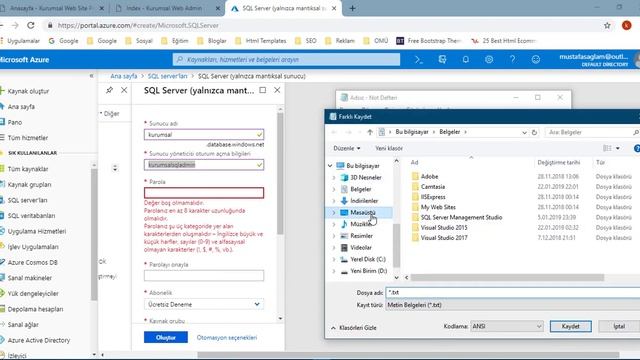This screenshot has height=360, width=640.
Task: Open the Save dialog help icon
Action: pos(637,149)
